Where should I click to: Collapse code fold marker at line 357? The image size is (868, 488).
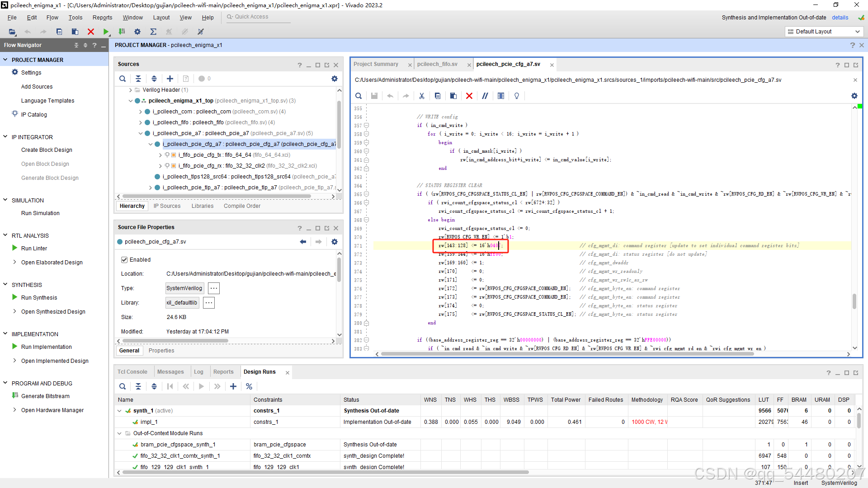367,125
